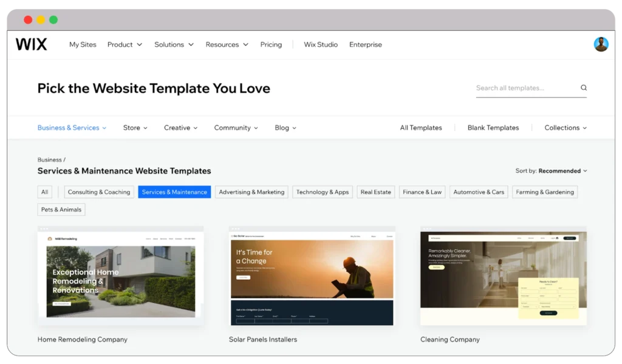Select the Blog category tab

click(285, 127)
